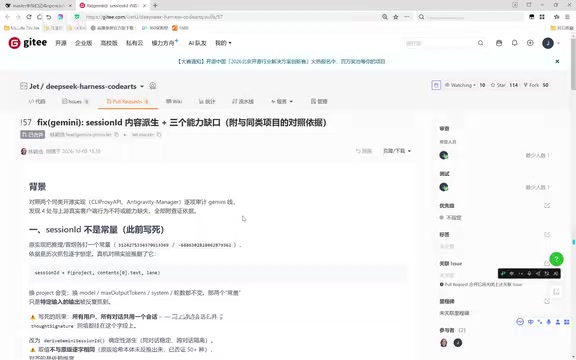Click the zoom magnifier in address bar
The height and width of the screenshot is (360, 576).
(x=385, y=17)
